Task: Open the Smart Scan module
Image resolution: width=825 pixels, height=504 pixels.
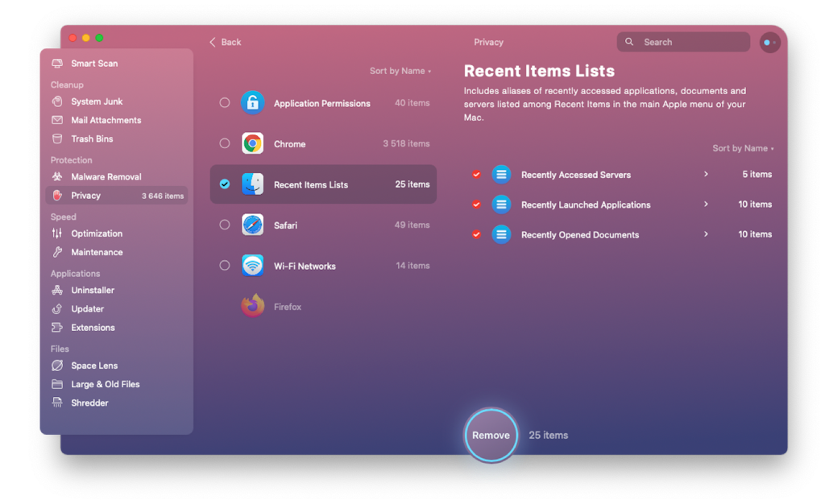Action: pos(93,63)
